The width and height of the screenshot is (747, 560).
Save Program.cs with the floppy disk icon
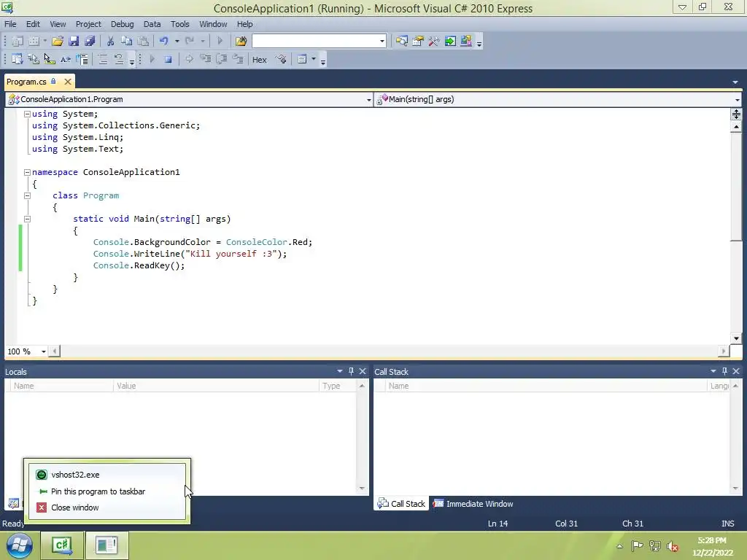74,42
